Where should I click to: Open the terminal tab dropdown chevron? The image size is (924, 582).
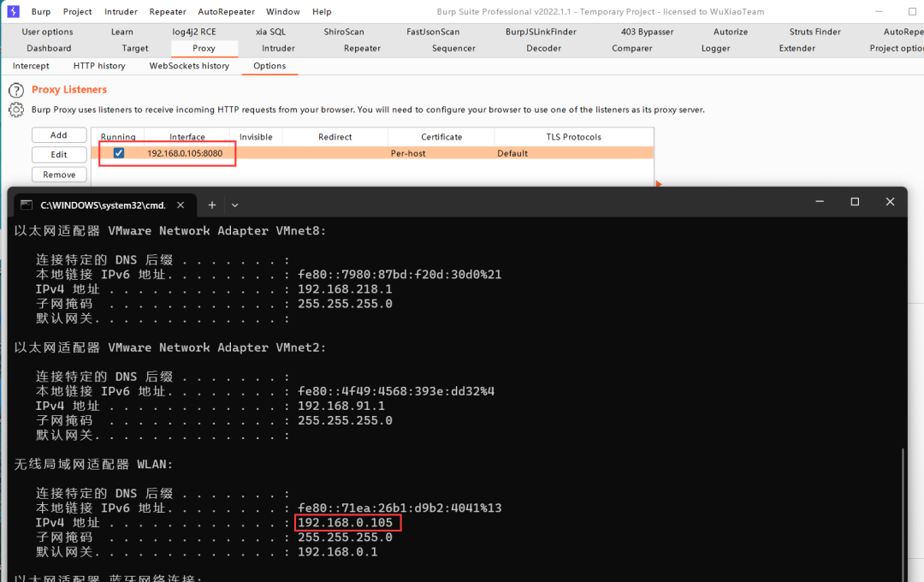pos(234,205)
